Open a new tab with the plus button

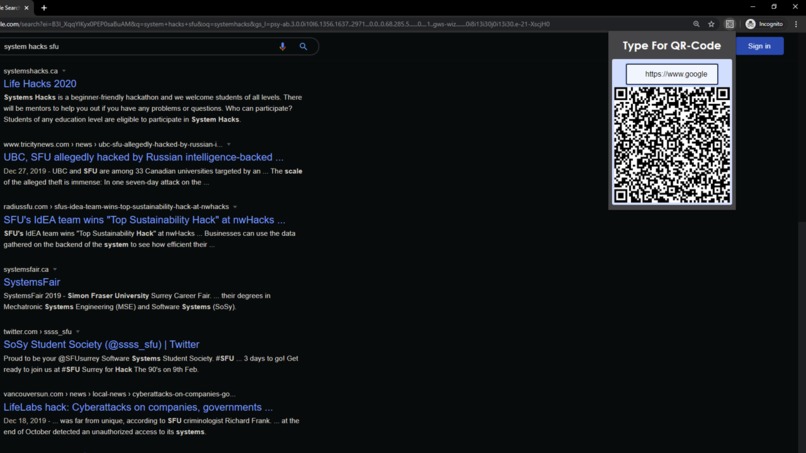coord(44,8)
